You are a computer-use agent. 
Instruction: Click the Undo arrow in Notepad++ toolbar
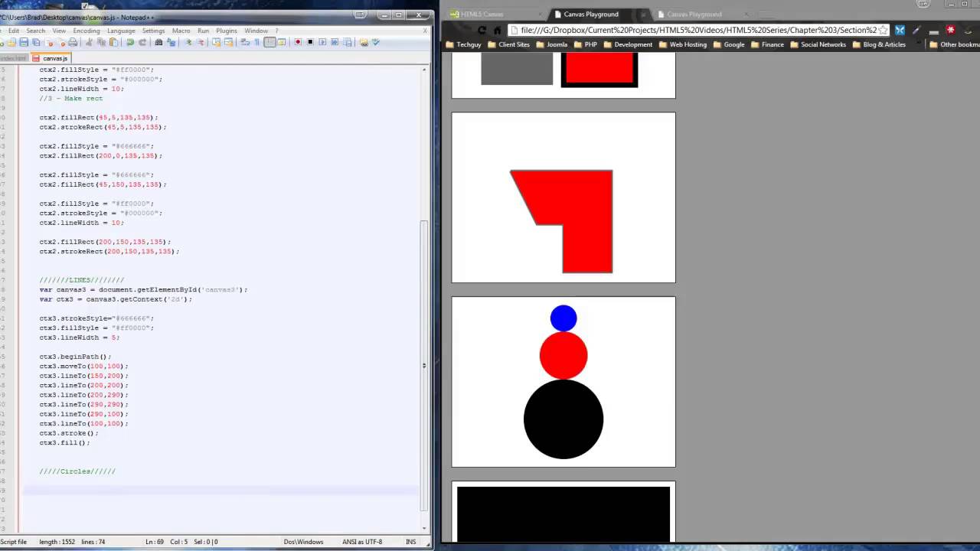130,42
